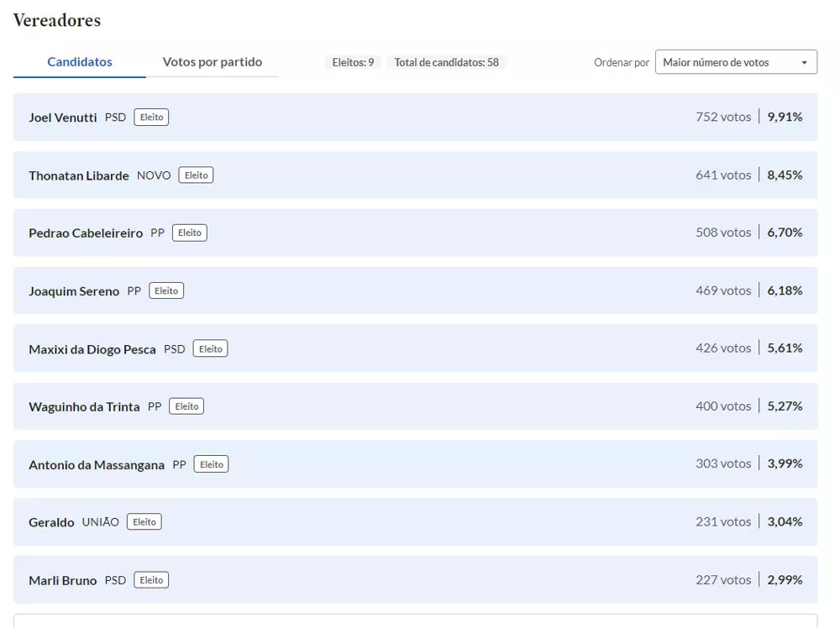Click Eleito badge in Maxixi da Diogo Pesca row
The height and width of the screenshot is (628, 840).
point(211,348)
